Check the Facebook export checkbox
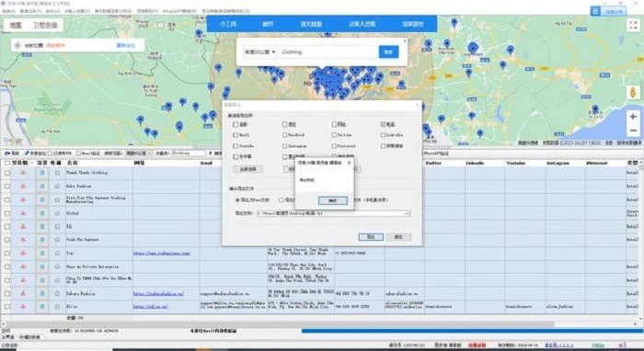The image size is (644, 351). click(284, 134)
